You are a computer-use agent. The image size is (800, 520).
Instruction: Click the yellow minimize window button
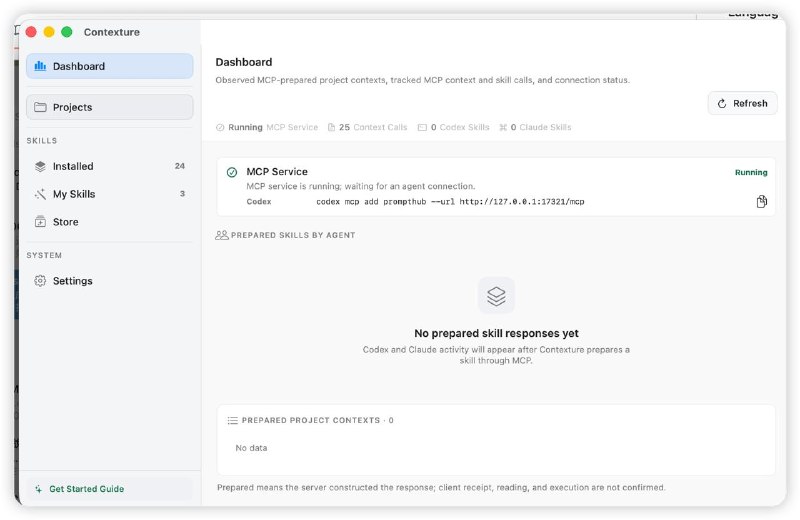point(49,32)
